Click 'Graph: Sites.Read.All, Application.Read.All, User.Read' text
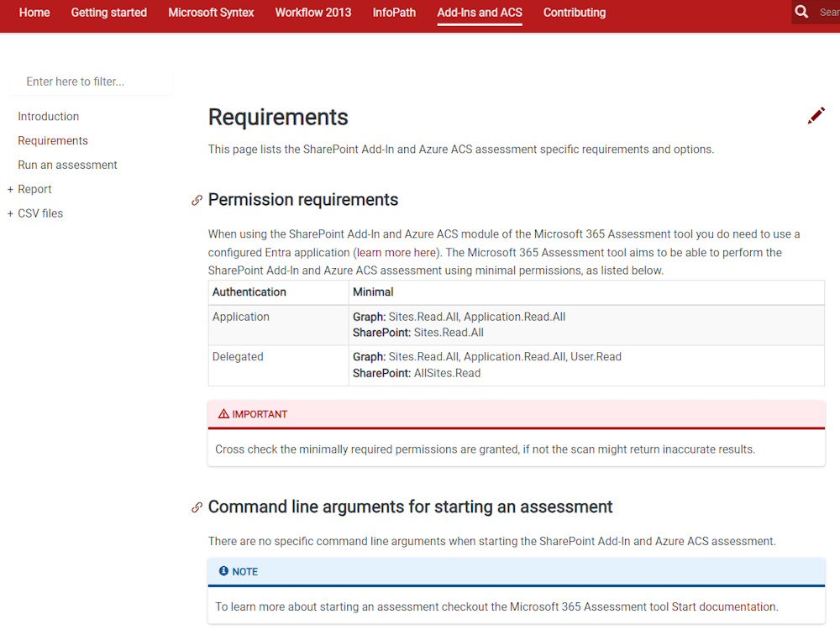 click(487, 357)
